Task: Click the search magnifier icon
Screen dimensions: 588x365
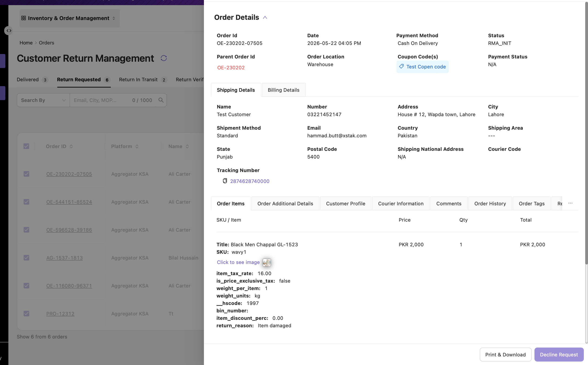Action: pyautogui.click(x=161, y=100)
